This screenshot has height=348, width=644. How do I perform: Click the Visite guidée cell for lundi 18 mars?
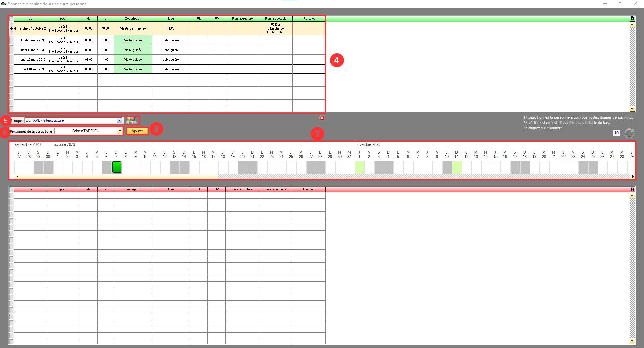(133, 50)
